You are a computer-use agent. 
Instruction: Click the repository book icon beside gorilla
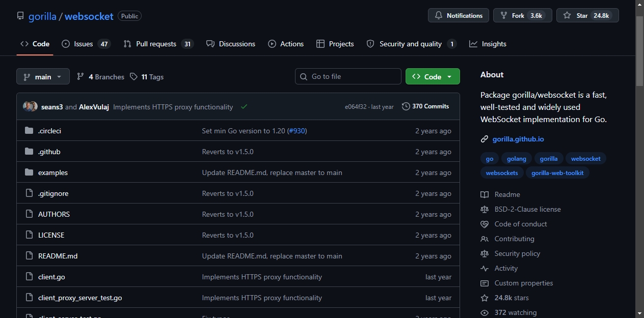20,16
